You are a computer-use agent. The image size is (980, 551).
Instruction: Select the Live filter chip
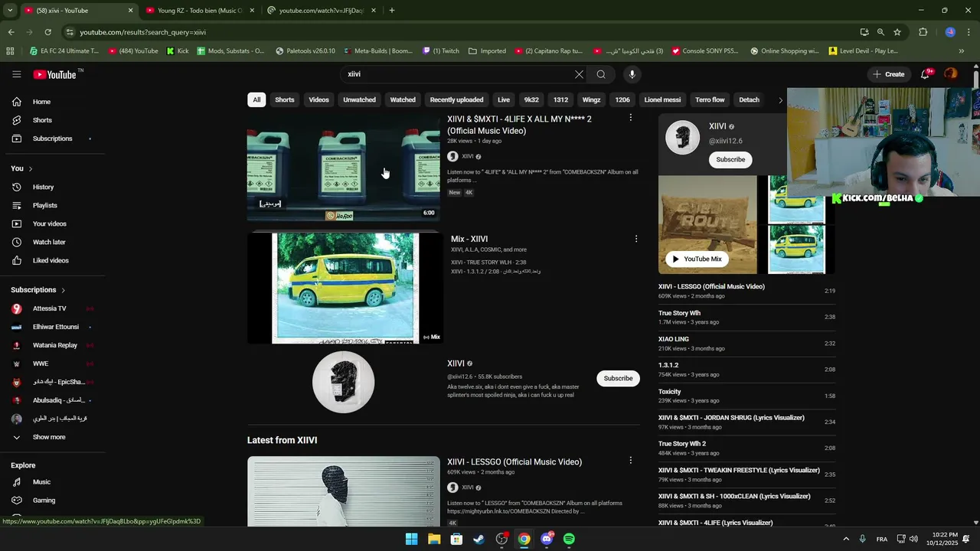click(x=504, y=100)
